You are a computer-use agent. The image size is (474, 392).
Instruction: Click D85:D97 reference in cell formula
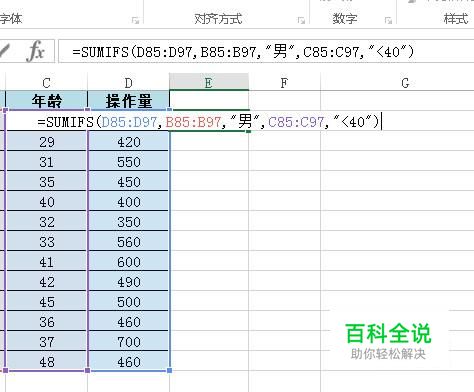[x=129, y=122]
